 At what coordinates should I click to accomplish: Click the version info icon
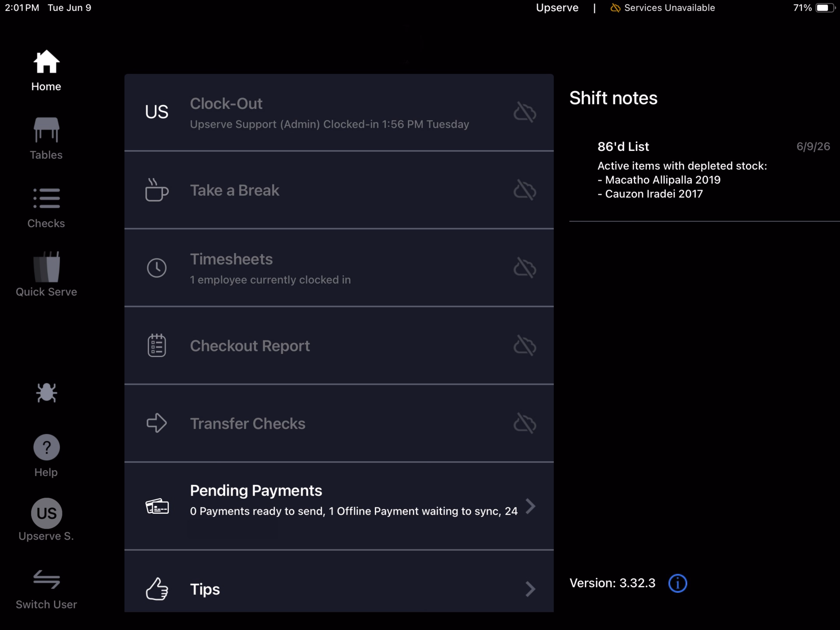pyautogui.click(x=677, y=583)
